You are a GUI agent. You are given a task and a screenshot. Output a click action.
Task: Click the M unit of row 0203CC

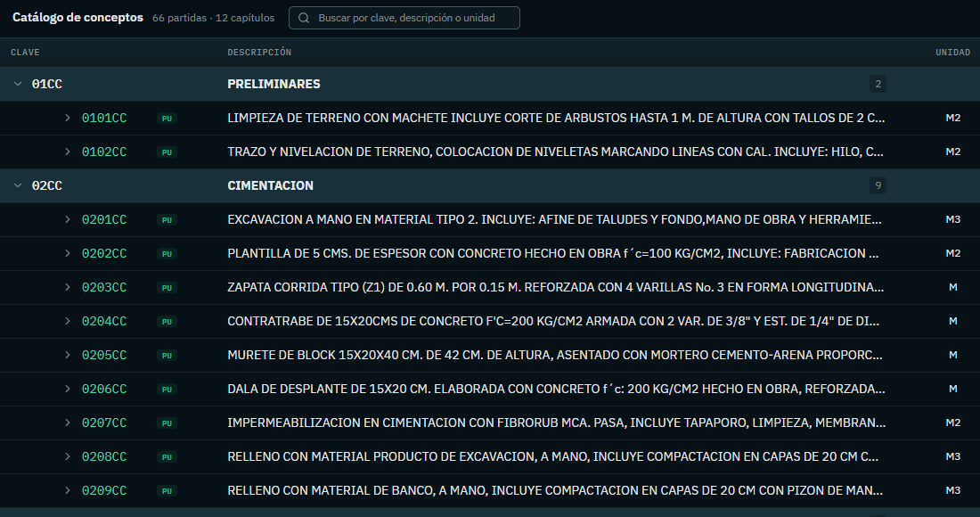coord(952,287)
